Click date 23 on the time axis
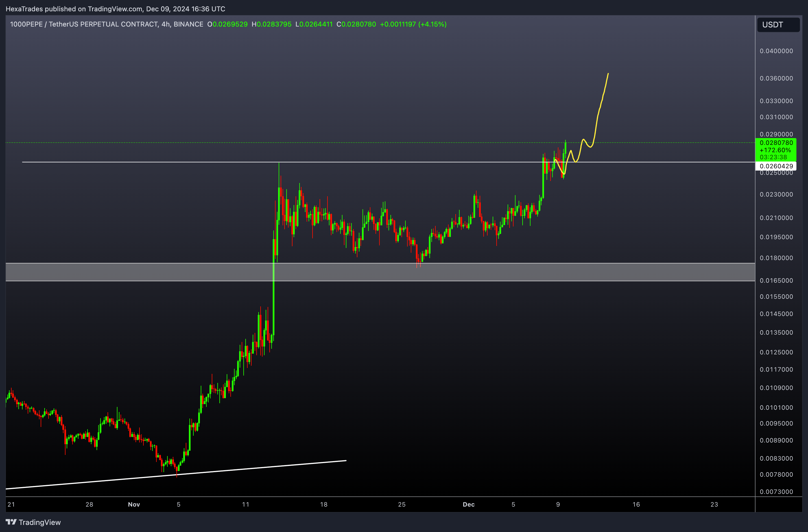 click(714, 505)
